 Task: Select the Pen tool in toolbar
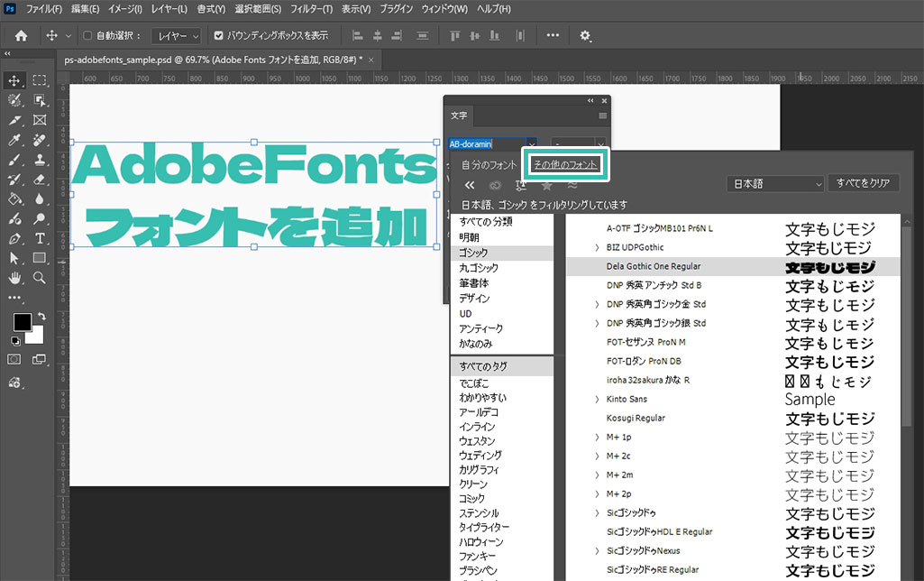(15, 238)
